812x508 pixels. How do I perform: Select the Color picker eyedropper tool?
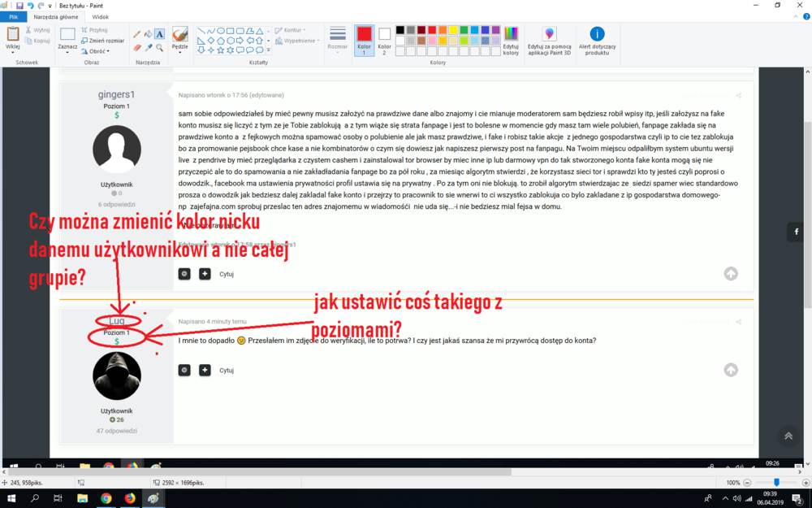point(148,46)
